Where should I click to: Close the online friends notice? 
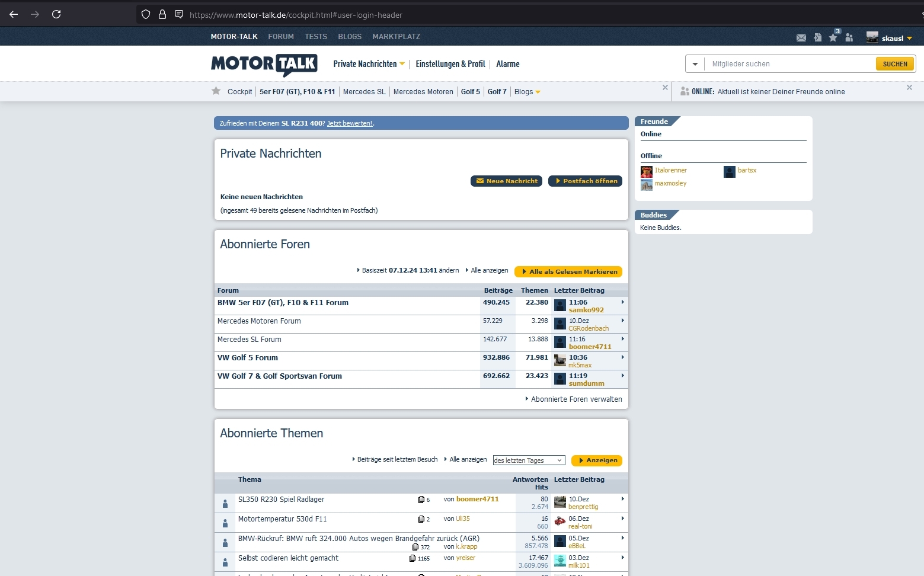point(909,87)
